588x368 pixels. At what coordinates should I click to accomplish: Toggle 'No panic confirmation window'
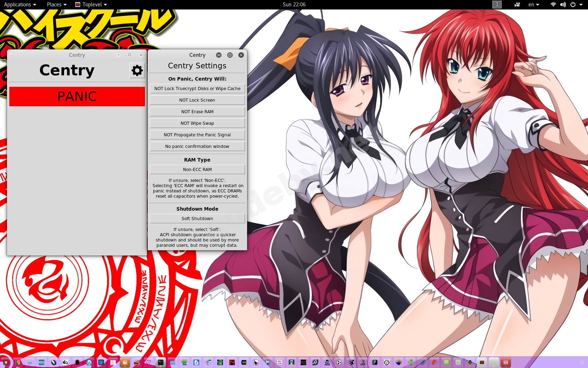click(x=197, y=146)
